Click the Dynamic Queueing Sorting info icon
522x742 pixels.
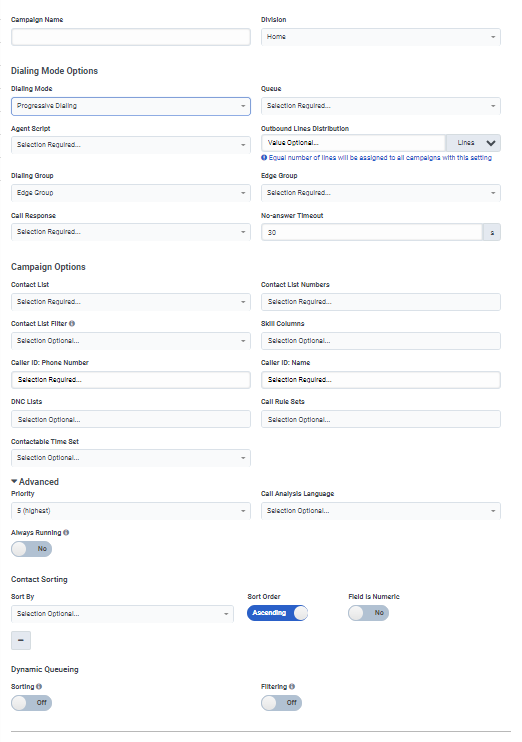[x=39, y=687]
